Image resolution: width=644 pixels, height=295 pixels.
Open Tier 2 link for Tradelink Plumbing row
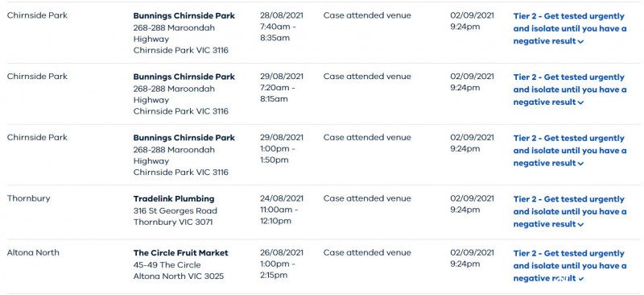point(570,211)
